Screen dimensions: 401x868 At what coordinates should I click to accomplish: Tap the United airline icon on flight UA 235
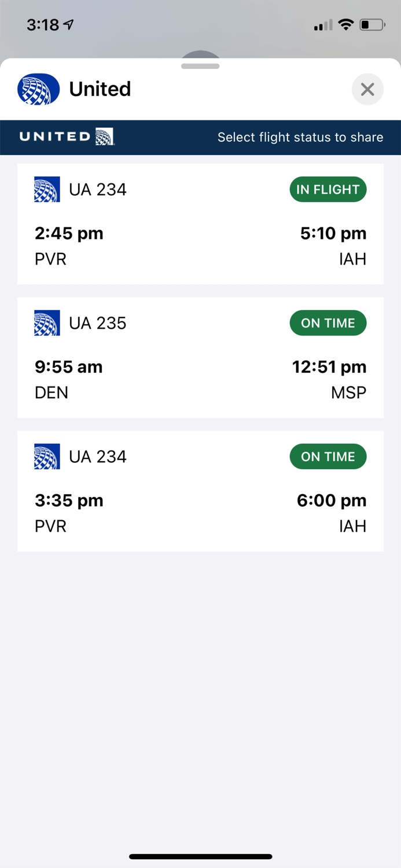(47, 323)
